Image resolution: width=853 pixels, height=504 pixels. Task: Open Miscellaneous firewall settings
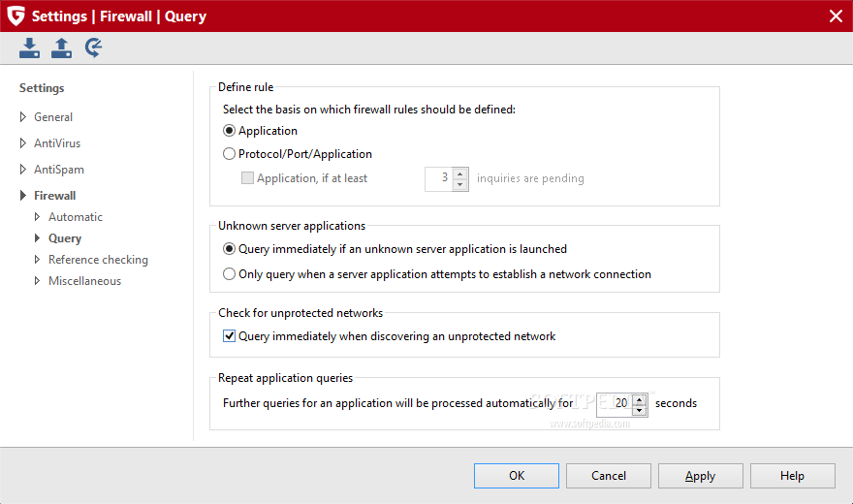point(85,281)
